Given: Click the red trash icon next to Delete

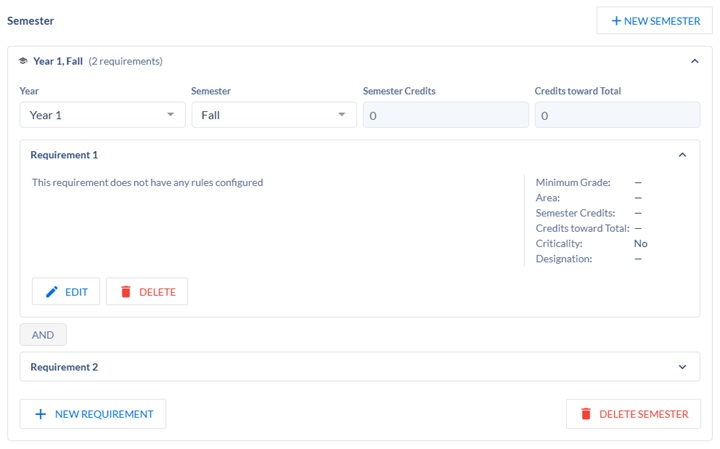Looking at the screenshot, I should (x=126, y=292).
